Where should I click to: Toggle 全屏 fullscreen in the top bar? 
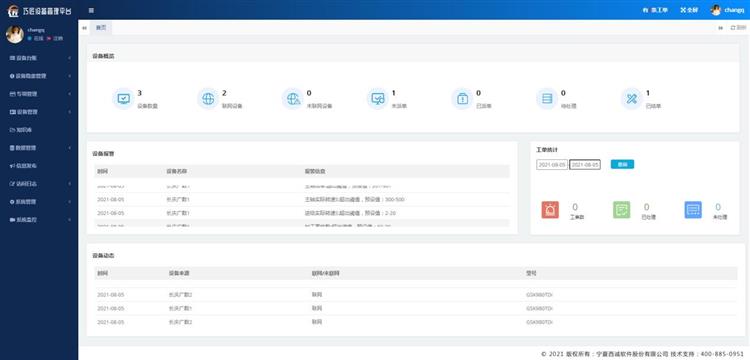point(689,10)
